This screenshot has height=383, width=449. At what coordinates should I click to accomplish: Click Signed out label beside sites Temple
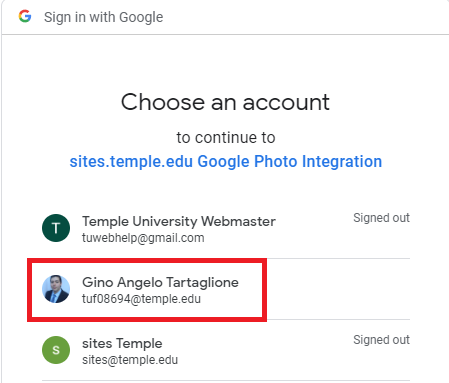[x=381, y=340]
